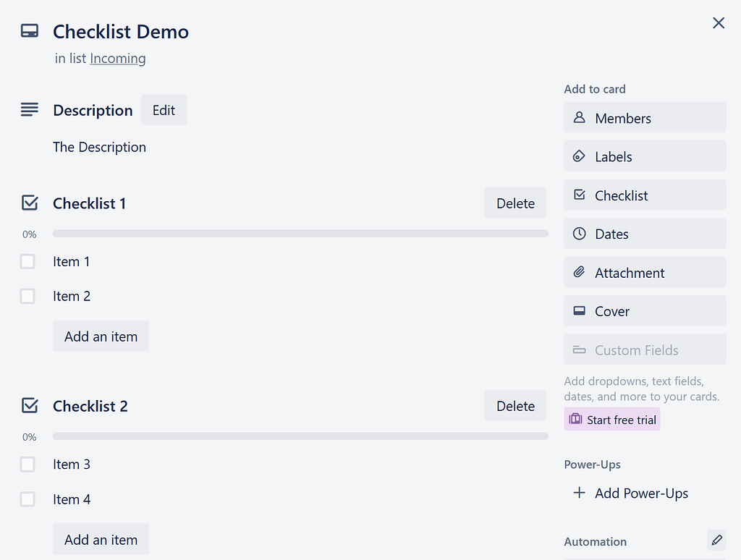Click the Attachment paperclip icon
741x560 pixels.
579,272
